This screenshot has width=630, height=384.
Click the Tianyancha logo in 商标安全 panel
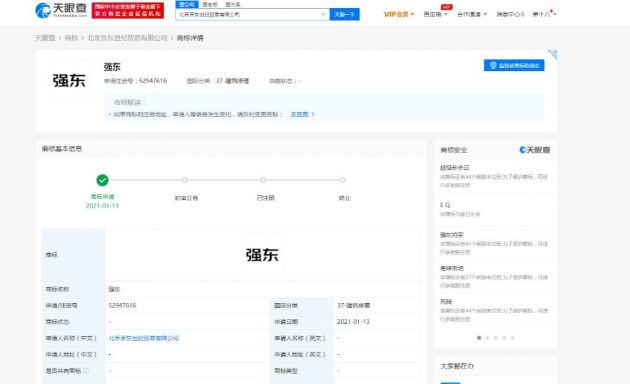click(535, 150)
